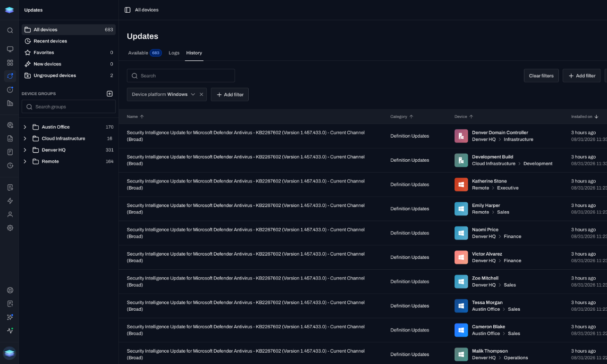This screenshot has width=607, height=364.
Task: Remove the Device platform Windows filter via X
Action: pos(201,94)
